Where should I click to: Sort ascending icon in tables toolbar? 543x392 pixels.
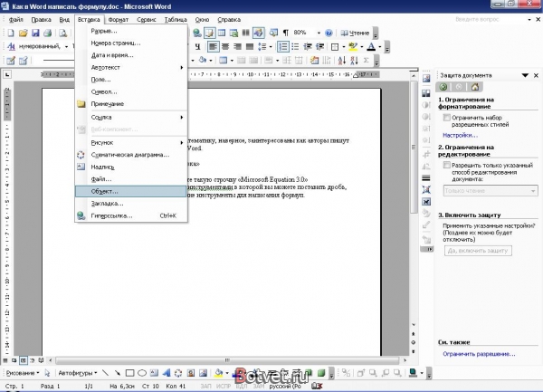(x=342, y=61)
